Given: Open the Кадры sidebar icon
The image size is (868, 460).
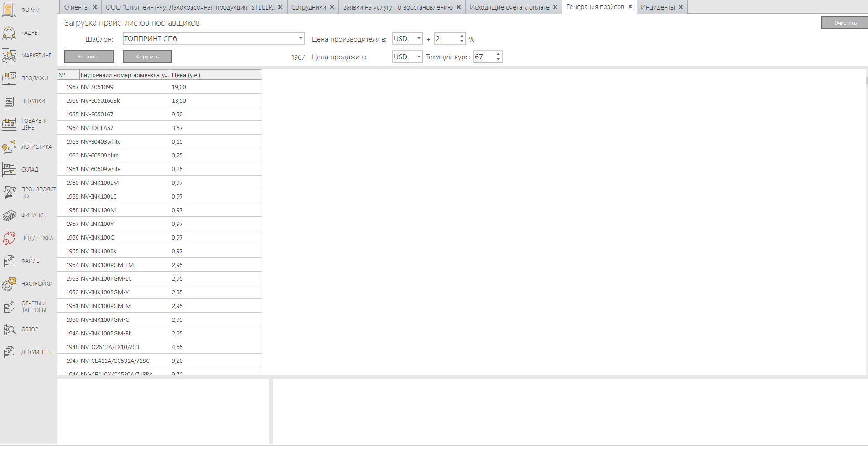Looking at the screenshot, I should point(10,33).
